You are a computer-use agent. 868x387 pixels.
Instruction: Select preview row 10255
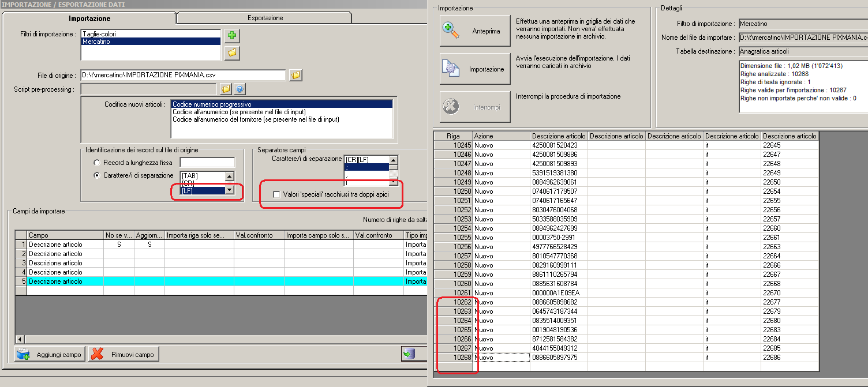tap(453, 238)
